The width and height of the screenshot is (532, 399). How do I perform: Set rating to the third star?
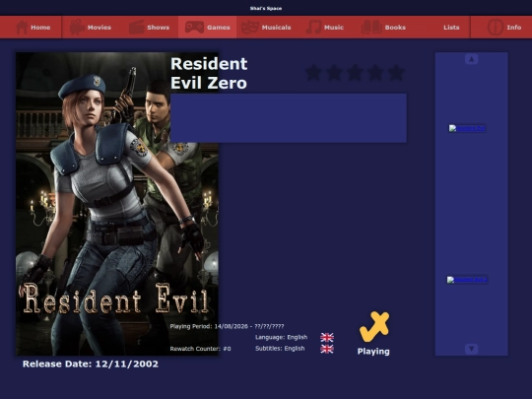tap(355, 73)
